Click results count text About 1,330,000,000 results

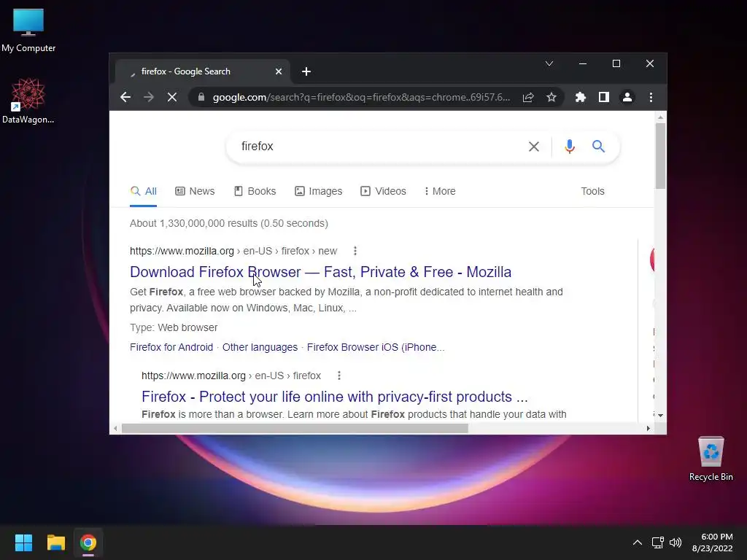click(228, 223)
